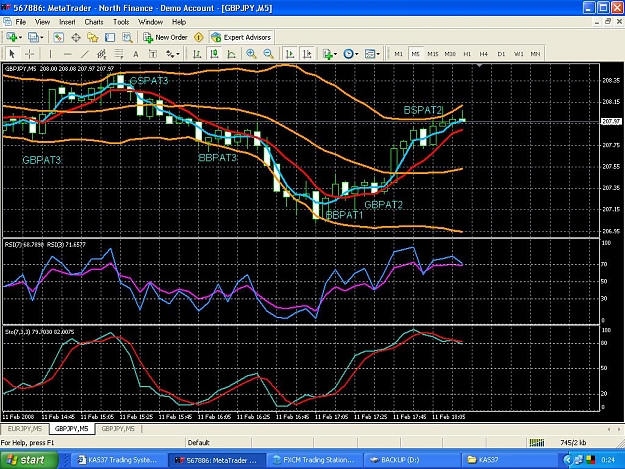
Task: Expand the Indicators dropdown arrow
Action: pos(335,54)
